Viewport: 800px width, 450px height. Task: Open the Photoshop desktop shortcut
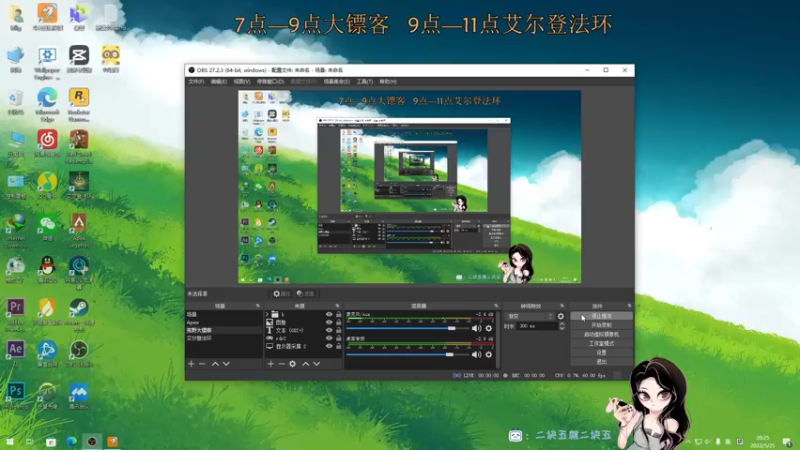pos(16,395)
